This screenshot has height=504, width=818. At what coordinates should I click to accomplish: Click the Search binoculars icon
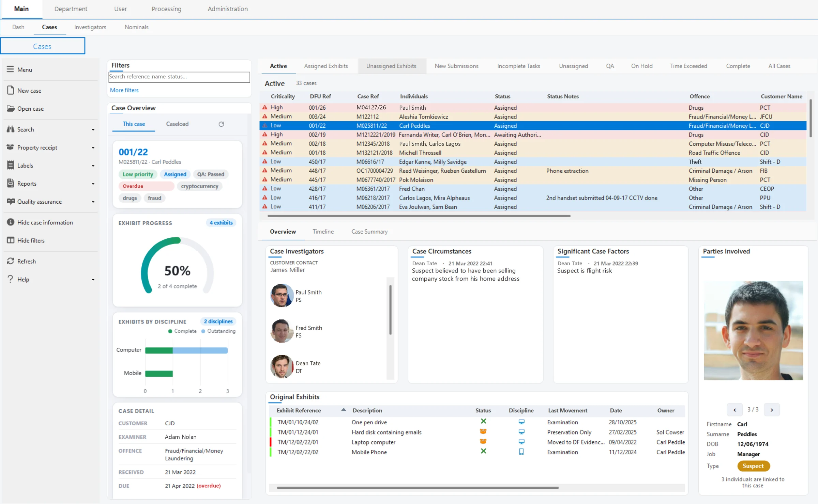pos(11,129)
